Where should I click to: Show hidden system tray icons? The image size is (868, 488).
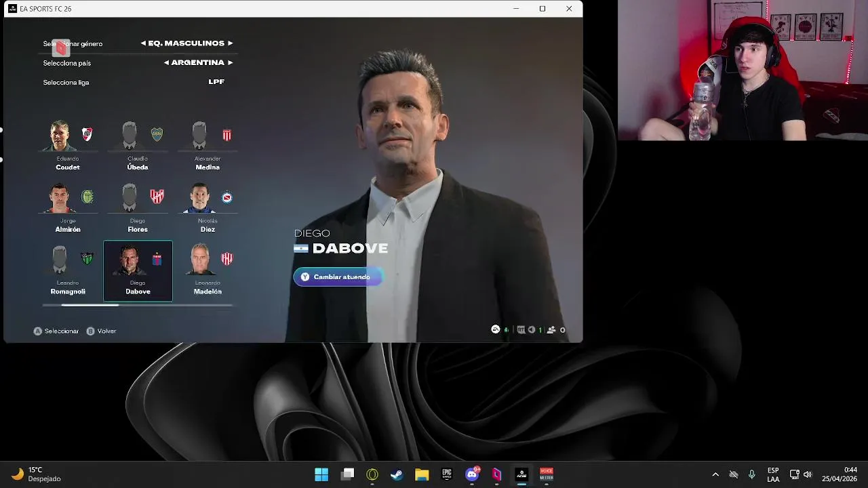click(715, 474)
